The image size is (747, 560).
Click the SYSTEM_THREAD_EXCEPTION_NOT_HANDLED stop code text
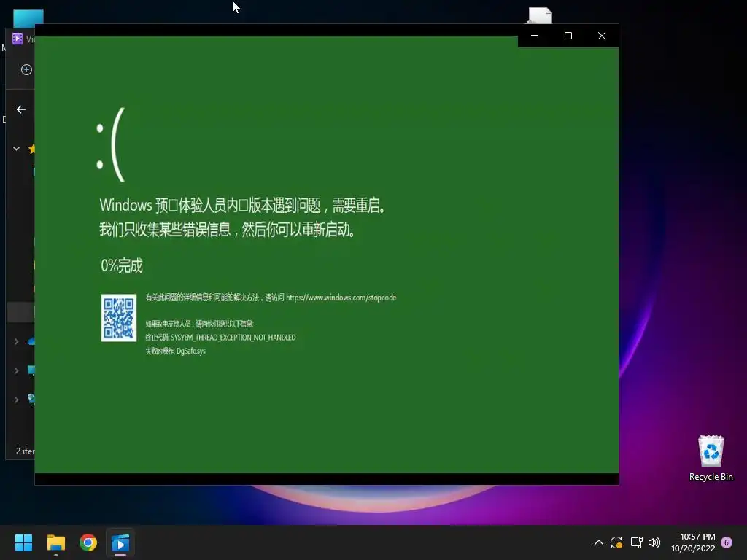[233, 338]
